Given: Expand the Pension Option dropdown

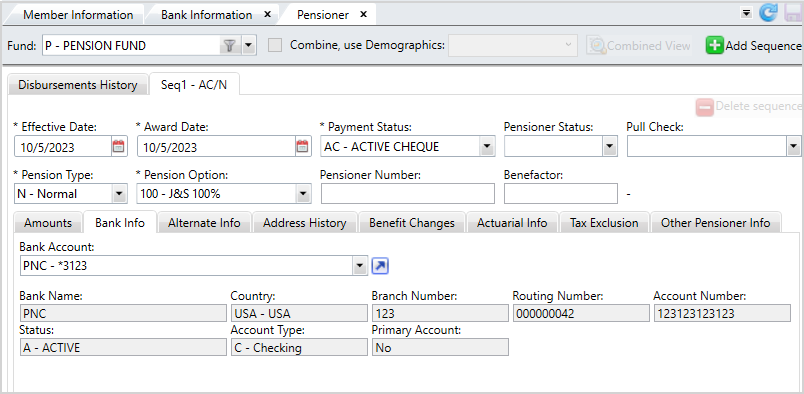Looking at the screenshot, I should click(x=303, y=194).
